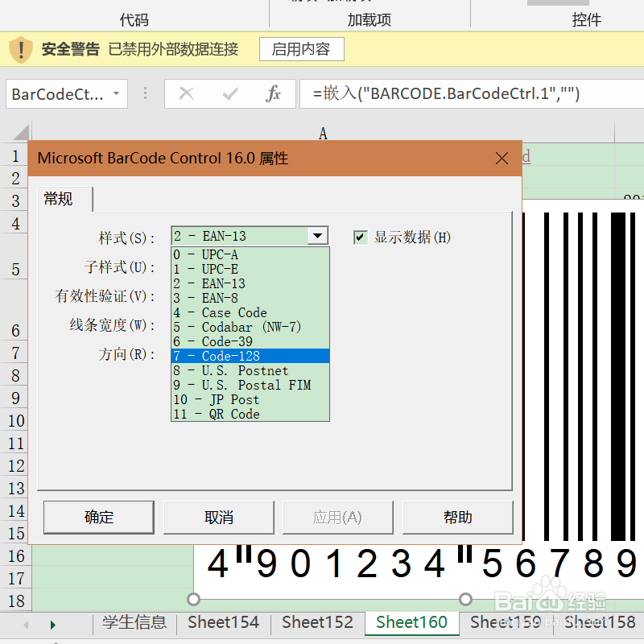Click the 线条宽度(W) label
This screenshot has width=644, height=644.
click(112, 325)
